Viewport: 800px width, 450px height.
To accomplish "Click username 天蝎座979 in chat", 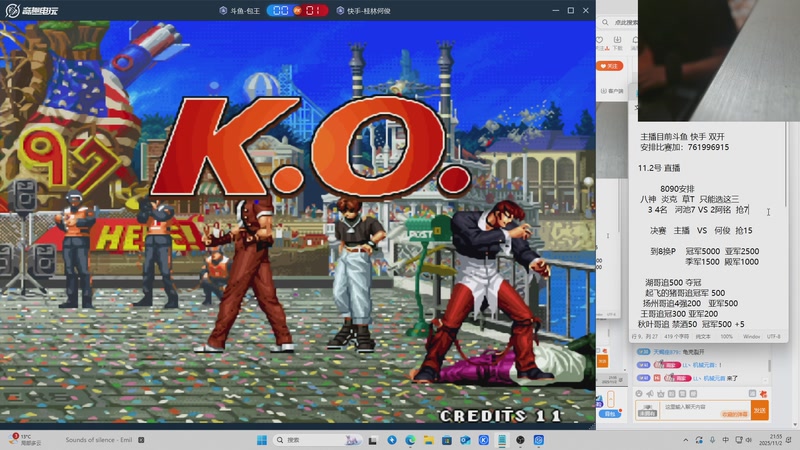I will coord(667,352).
